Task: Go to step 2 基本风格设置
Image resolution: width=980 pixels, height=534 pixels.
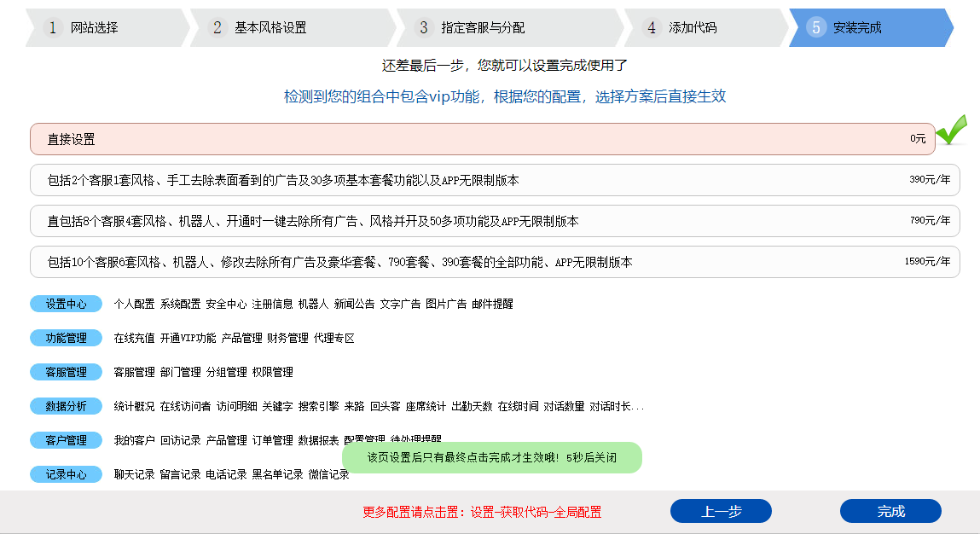Action: click(293, 27)
